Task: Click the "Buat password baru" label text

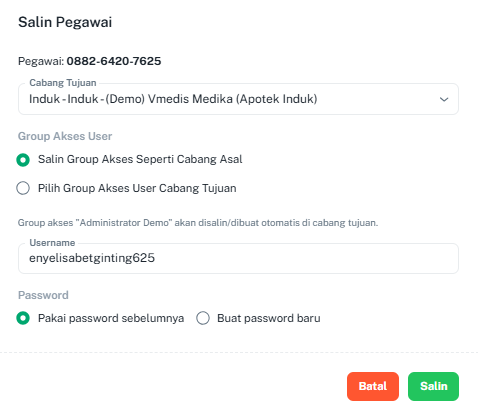Action: click(x=269, y=318)
